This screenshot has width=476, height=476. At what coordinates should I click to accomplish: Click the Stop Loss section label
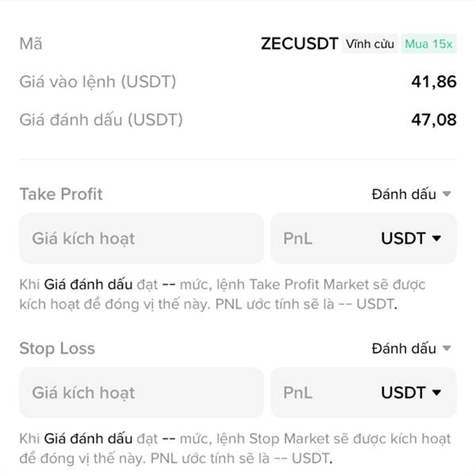coord(57,348)
